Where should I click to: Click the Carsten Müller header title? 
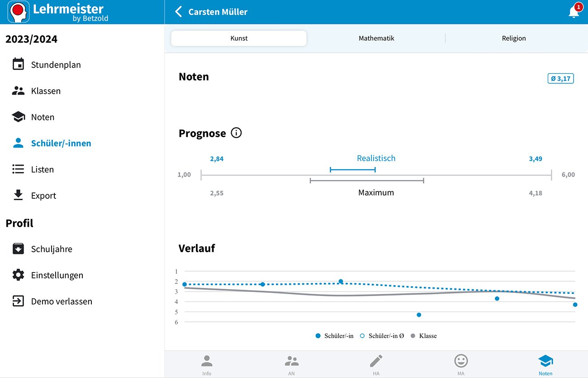click(x=218, y=12)
